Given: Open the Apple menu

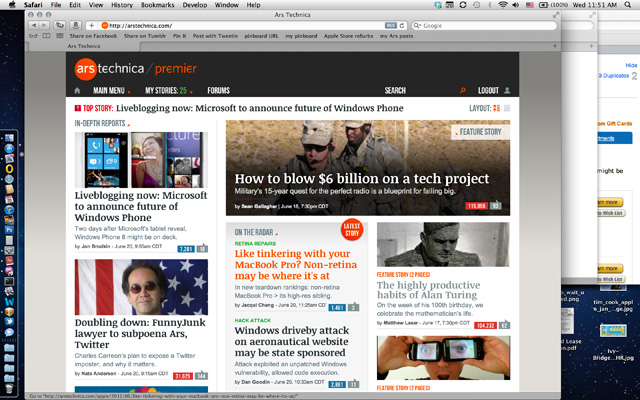Looking at the screenshot, I should (x=12, y=5).
